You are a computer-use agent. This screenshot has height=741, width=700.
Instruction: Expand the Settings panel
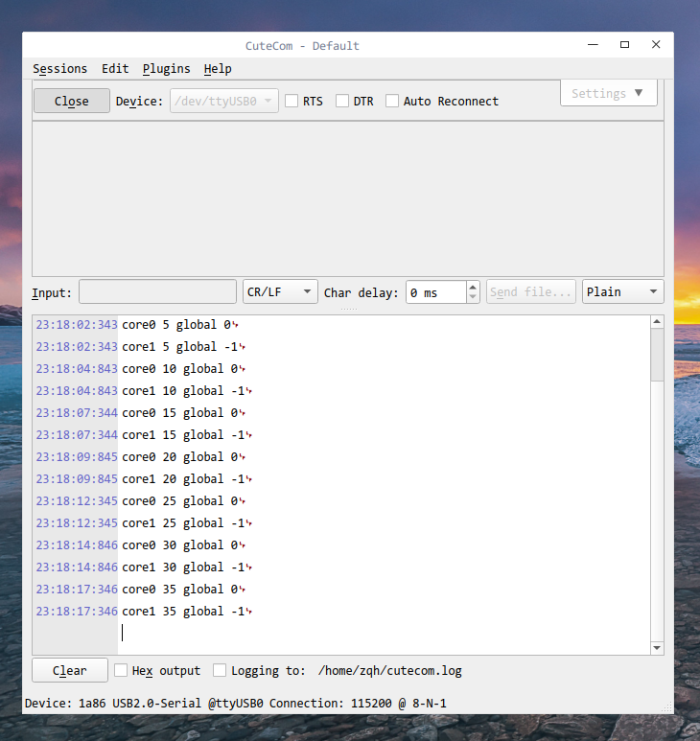tap(608, 93)
